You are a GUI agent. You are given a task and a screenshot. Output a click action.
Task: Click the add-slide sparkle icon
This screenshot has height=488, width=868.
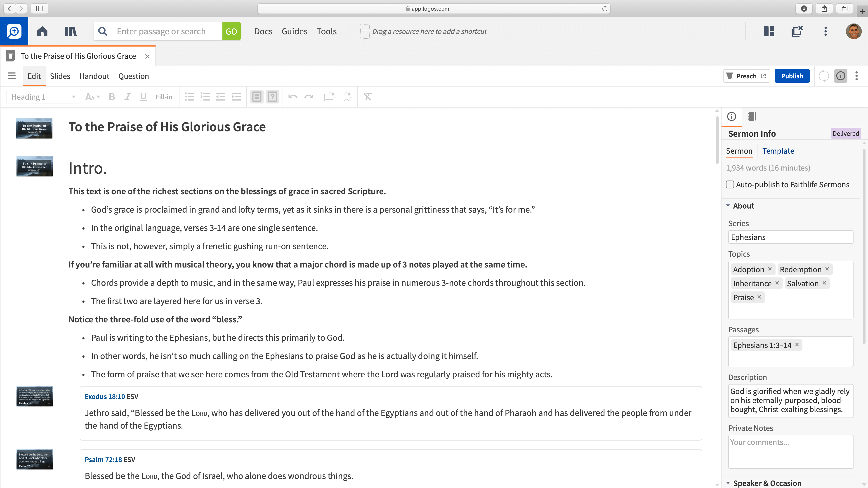coord(329,97)
